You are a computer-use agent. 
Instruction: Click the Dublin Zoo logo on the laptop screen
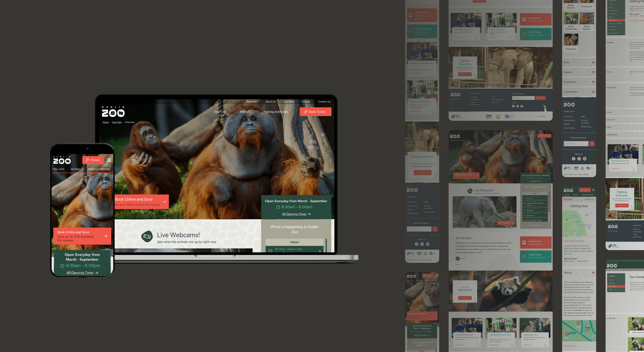113,111
